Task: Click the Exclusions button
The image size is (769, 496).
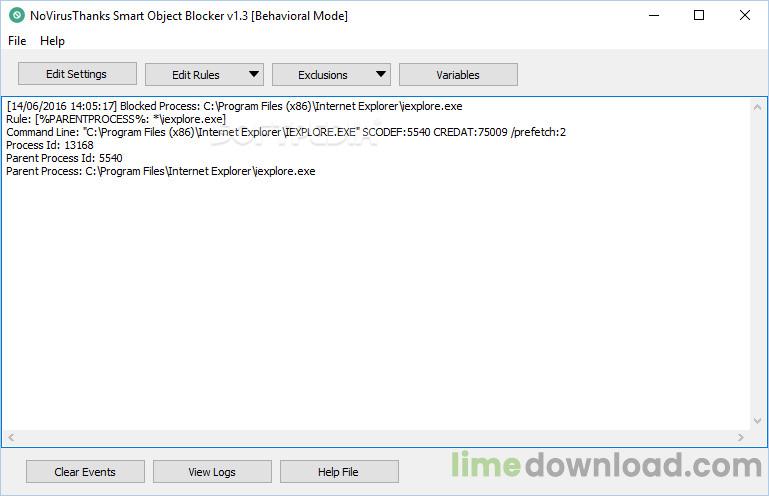Action: 323,75
